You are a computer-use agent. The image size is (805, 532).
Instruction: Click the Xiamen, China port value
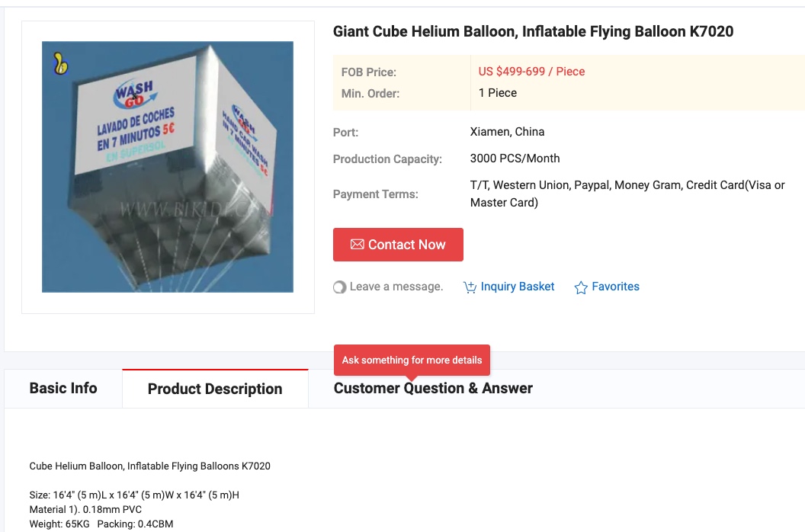[x=507, y=132]
